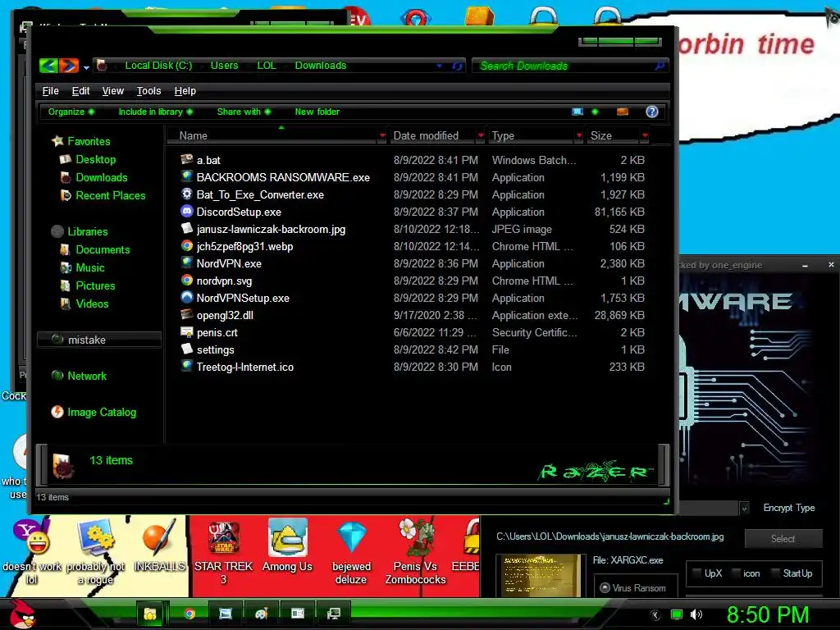840x630 pixels.
Task: Open the view options dropdown dot
Action: pyautogui.click(x=595, y=112)
